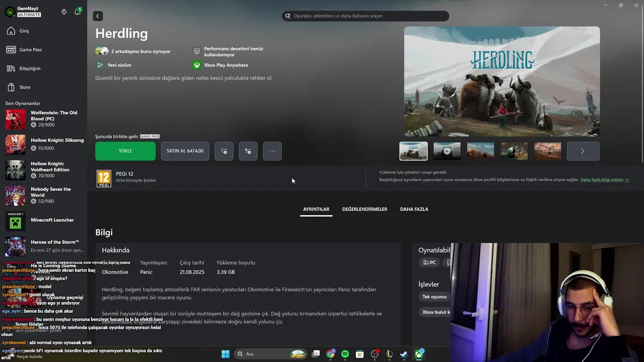Screen dimensions: 644x362
Task: Click the performance check icon
Action: point(197,51)
